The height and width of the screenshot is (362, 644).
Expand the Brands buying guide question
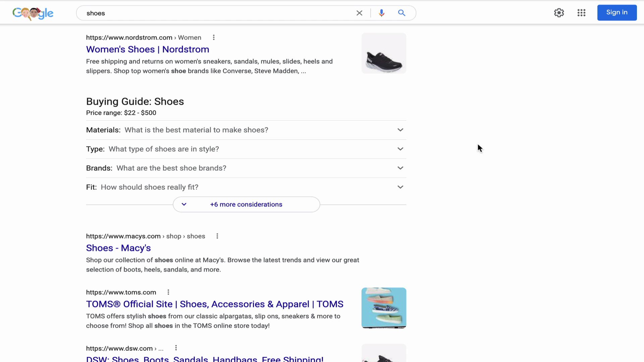[246, 168]
